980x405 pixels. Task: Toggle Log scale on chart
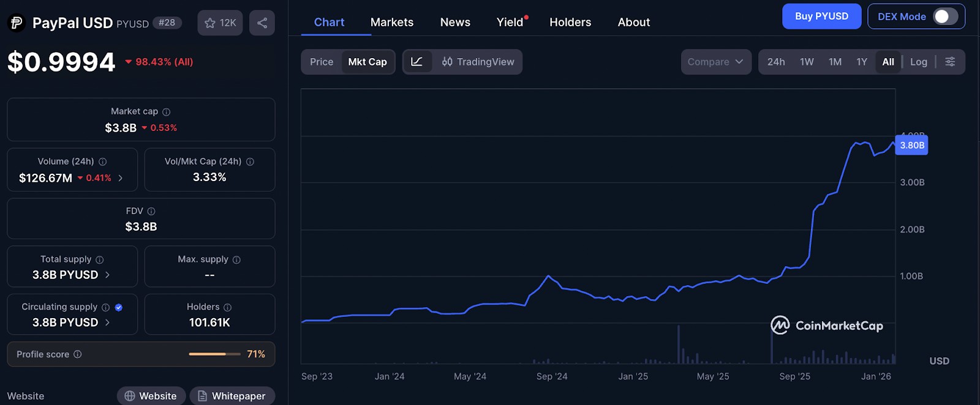coord(919,62)
